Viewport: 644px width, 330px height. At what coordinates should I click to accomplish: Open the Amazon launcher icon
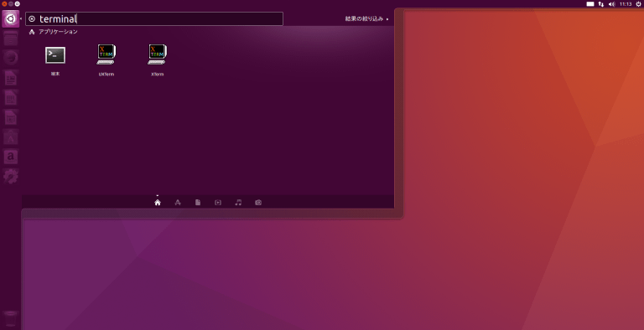click(x=11, y=157)
